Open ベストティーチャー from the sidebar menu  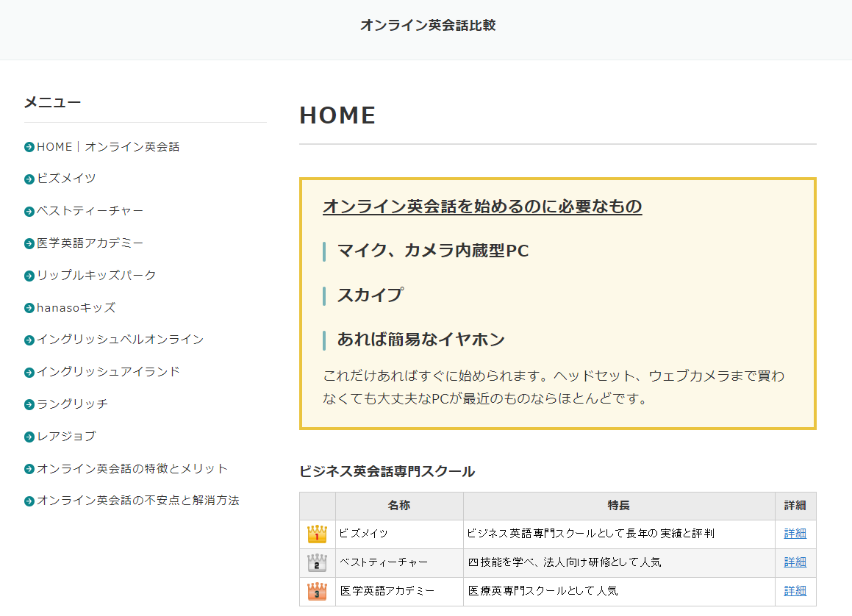point(90,211)
